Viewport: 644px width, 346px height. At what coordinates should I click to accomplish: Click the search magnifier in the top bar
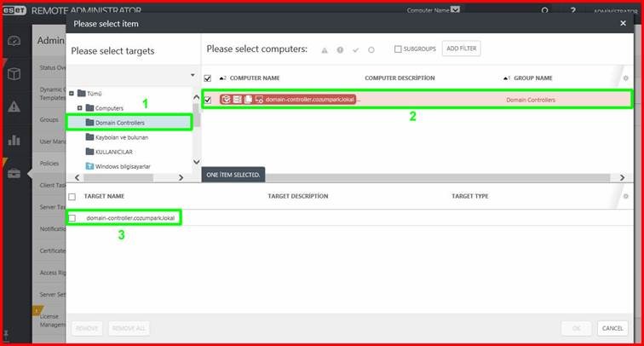tap(544, 11)
